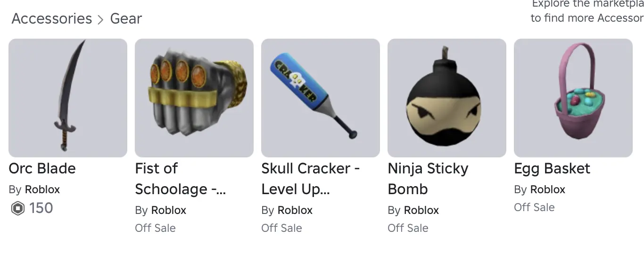
Task: Visit Roblox creator under Fist of Schoolage
Action: point(169,210)
